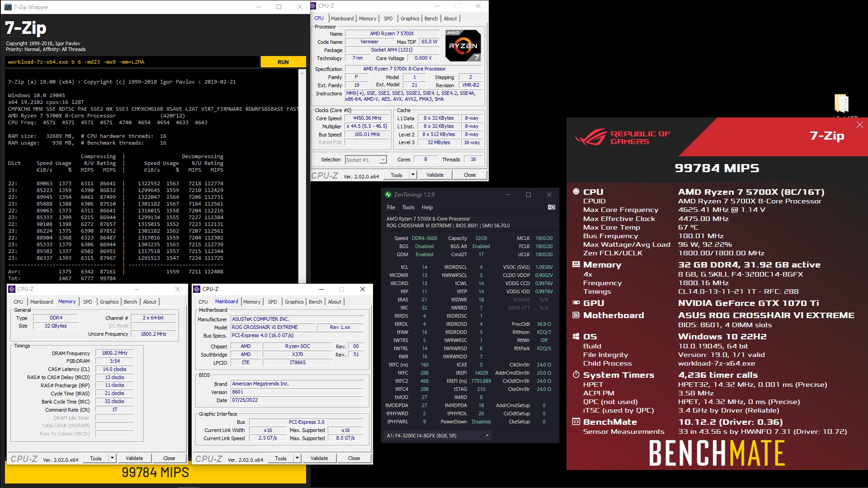Click the BENCHMATE logo at the bottom
The height and width of the screenshot is (488, 868).
click(x=717, y=453)
